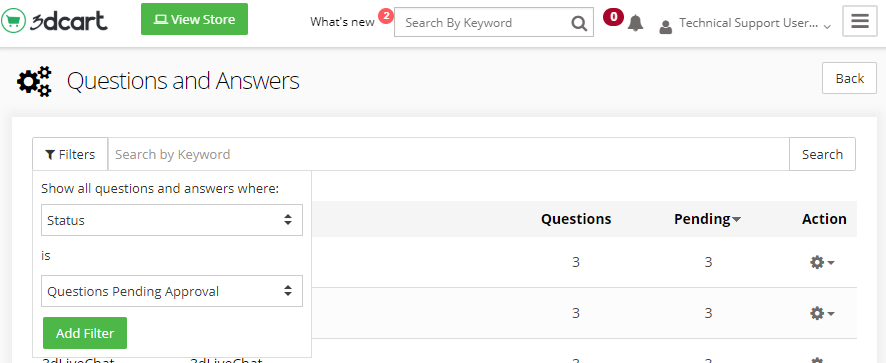Image resolution: width=886 pixels, height=363 pixels.
Task: Open the hamburger menu icon
Action: tap(859, 21)
